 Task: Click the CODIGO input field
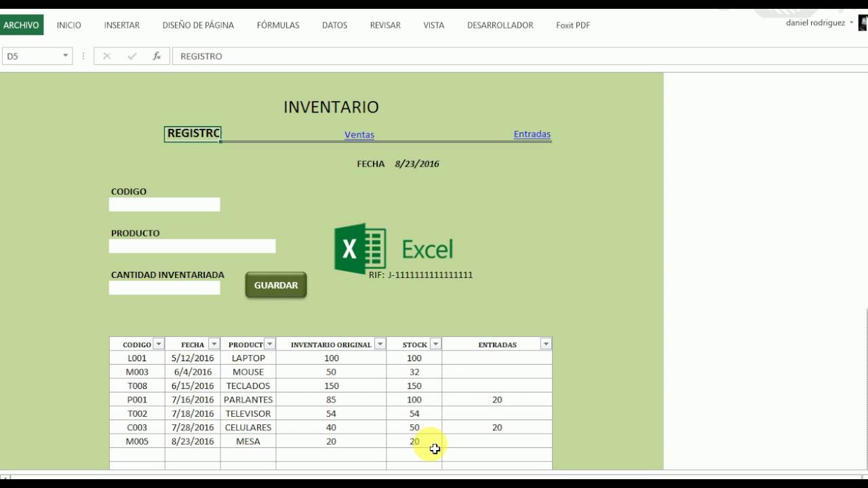tap(165, 205)
